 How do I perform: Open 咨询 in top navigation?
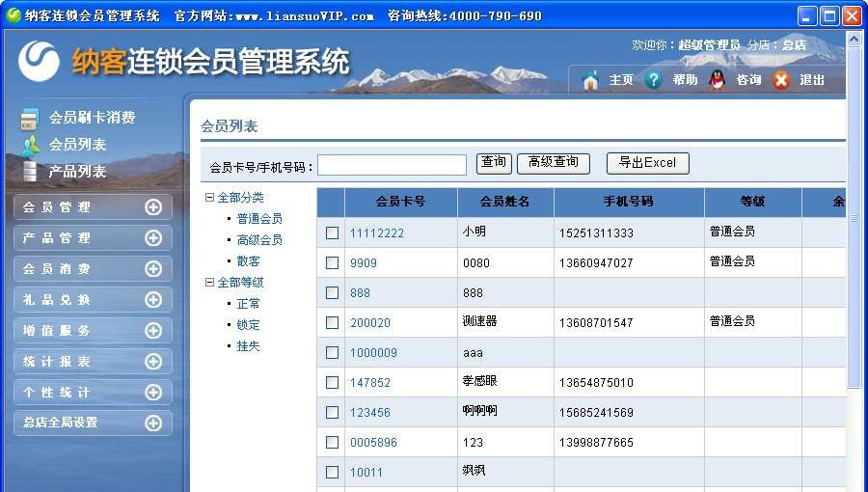748,80
